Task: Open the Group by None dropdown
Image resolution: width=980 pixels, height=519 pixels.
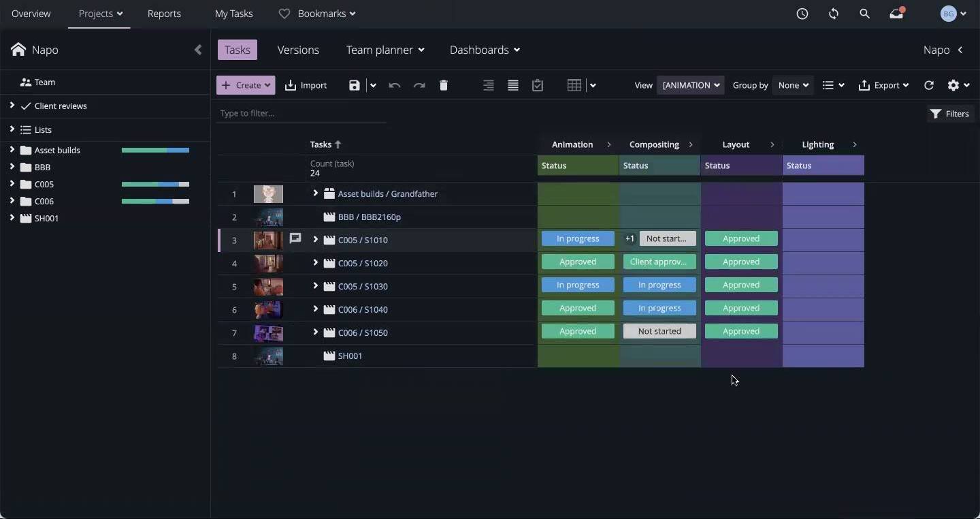Action: [x=793, y=85]
